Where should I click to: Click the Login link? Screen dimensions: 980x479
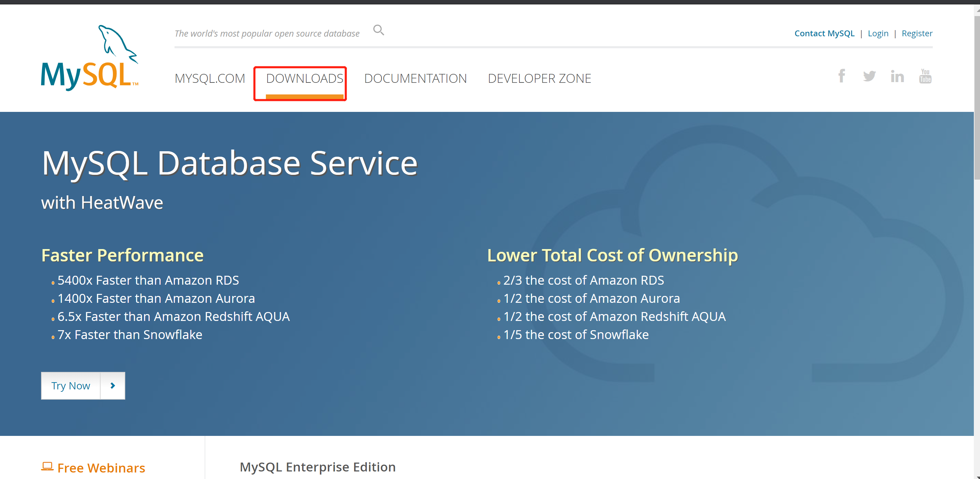(x=878, y=34)
